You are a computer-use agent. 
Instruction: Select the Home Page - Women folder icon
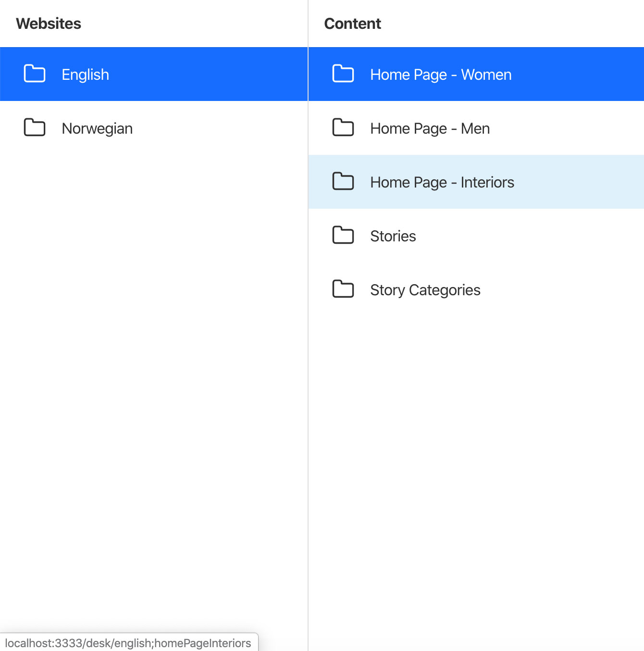pos(343,74)
